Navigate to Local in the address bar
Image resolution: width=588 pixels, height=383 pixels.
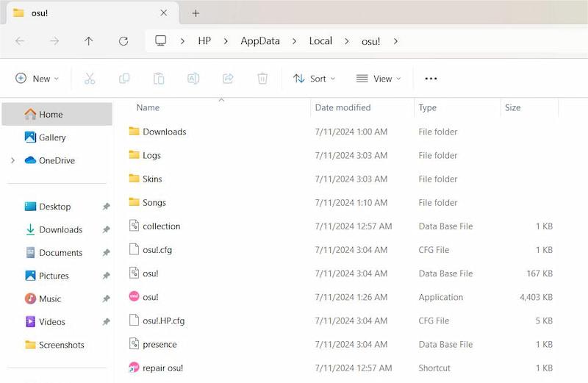click(x=320, y=41)
